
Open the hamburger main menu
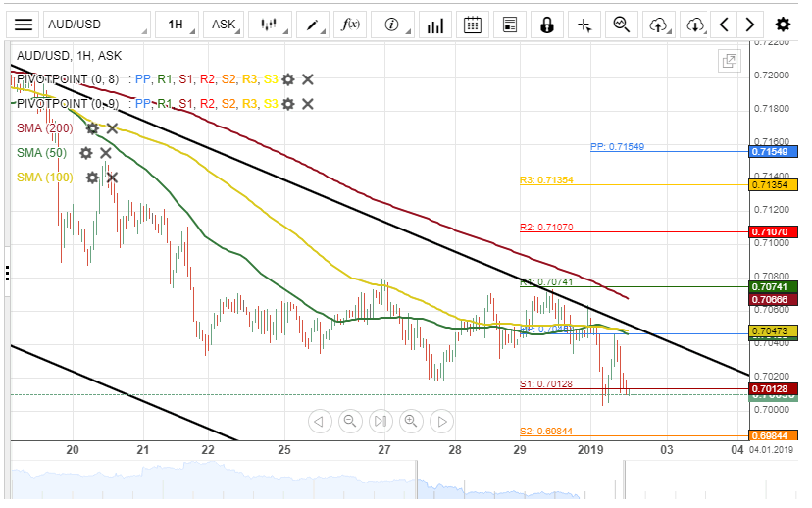[x=25, y=25]
